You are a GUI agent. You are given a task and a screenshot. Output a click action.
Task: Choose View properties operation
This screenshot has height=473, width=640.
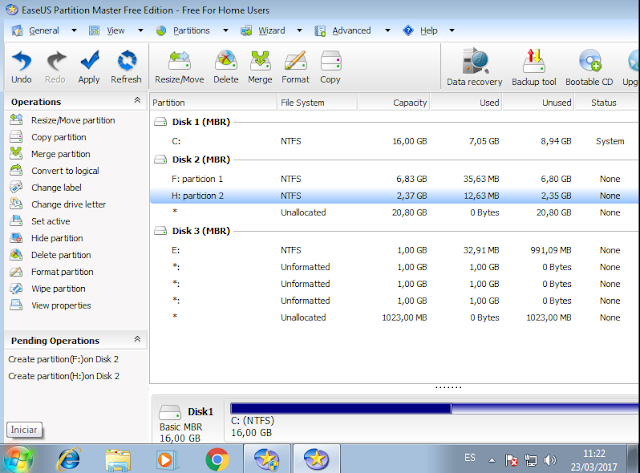51,305
